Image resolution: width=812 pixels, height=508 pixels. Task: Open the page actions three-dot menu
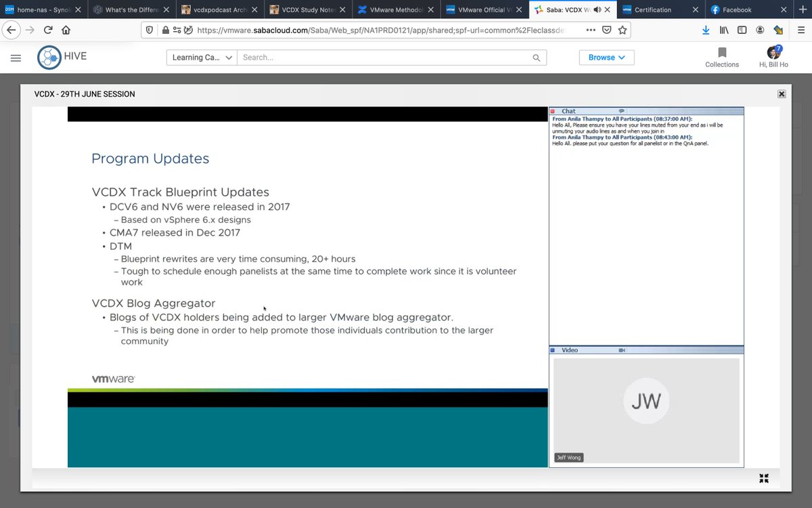pyautogui.click(x=592, y=30)
